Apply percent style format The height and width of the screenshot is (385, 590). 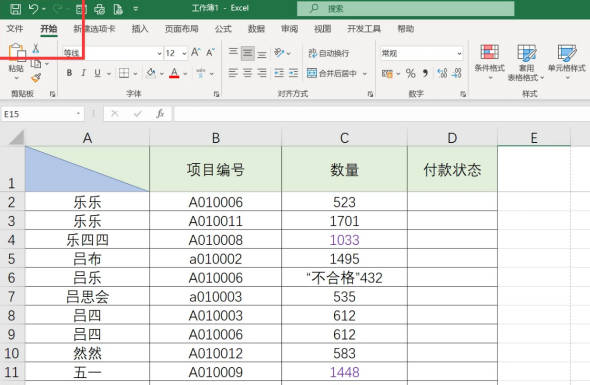tap(411, 73)
